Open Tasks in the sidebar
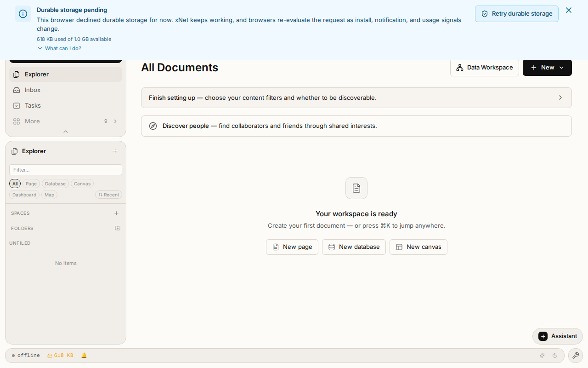 [66, 106]
